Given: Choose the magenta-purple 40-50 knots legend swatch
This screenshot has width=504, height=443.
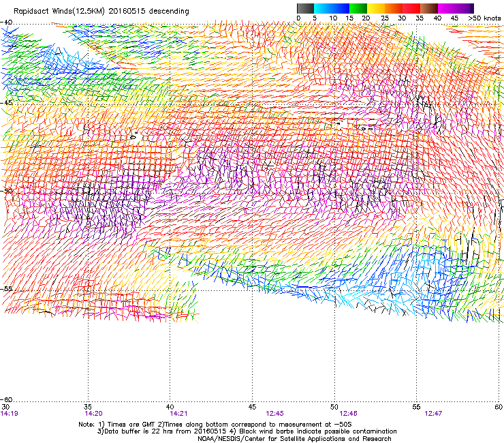Looking at the screenshot, I should (456, 8).
